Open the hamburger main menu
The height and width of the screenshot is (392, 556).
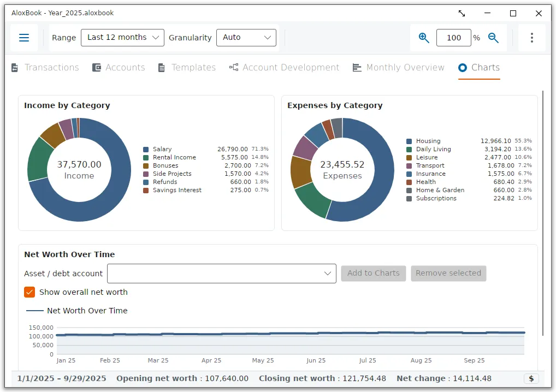[x=23, y=38]
